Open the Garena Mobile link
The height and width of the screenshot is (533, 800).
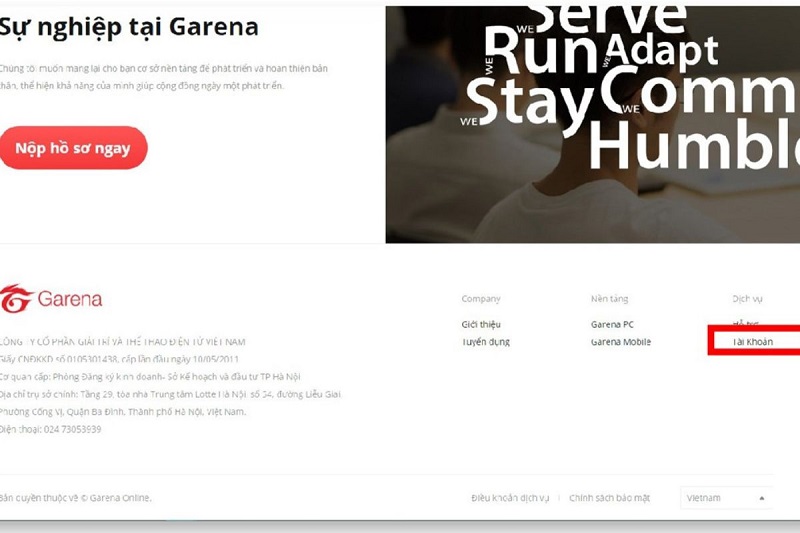(621, 342)
